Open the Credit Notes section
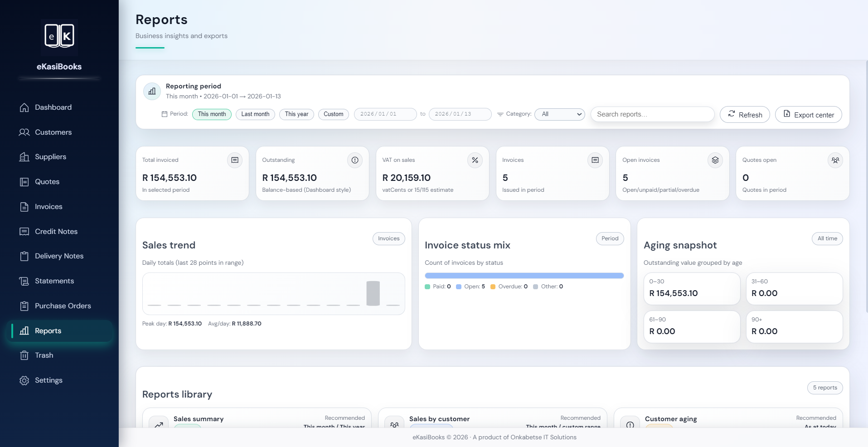Viewport: 868px width, 447px height. coord(55,231)
